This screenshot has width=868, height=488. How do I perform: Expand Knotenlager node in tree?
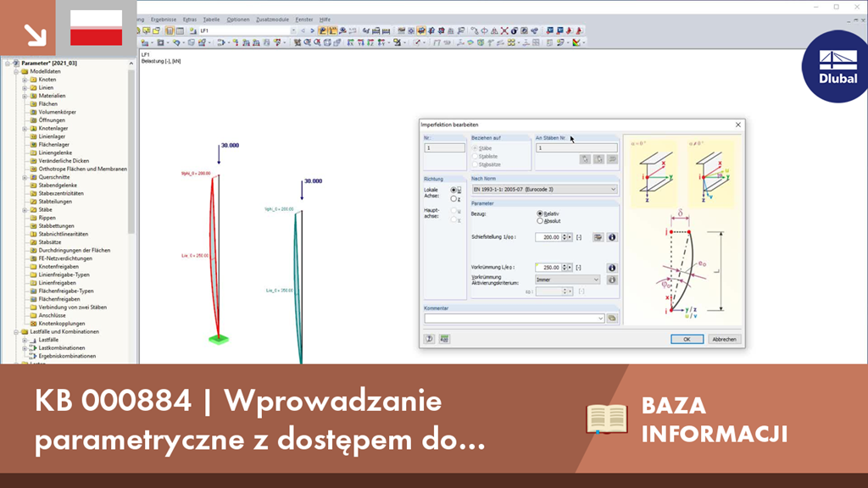tap(25, 129)
